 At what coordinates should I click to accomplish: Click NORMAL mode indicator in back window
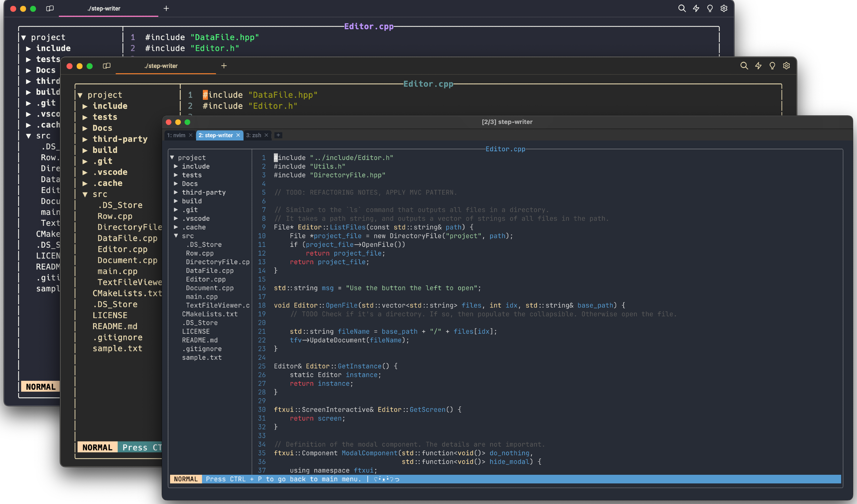(40, 387)
